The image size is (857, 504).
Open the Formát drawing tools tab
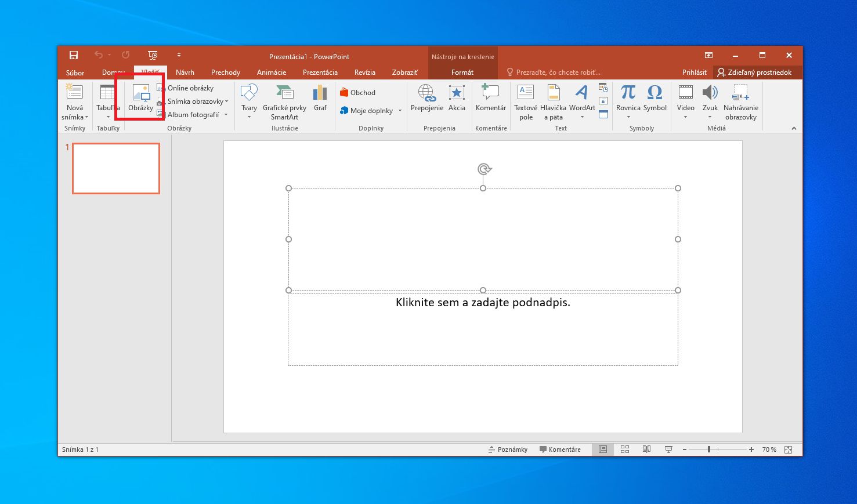462,72
